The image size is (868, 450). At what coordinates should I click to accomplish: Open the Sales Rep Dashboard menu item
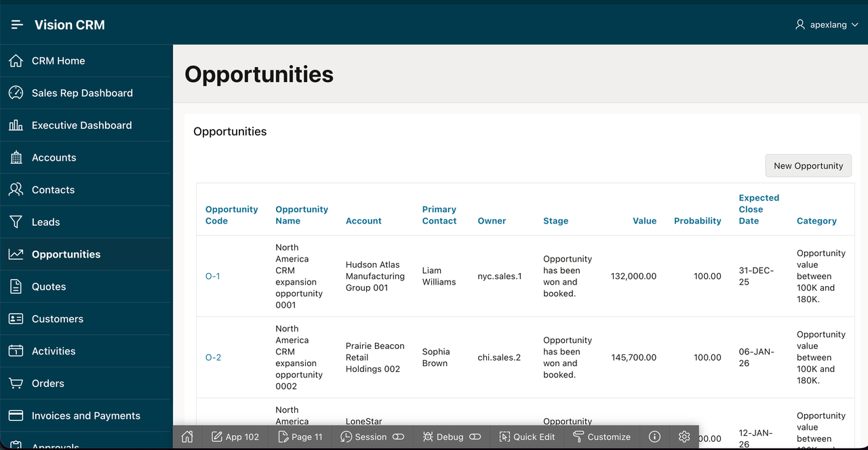coord(86,93)
